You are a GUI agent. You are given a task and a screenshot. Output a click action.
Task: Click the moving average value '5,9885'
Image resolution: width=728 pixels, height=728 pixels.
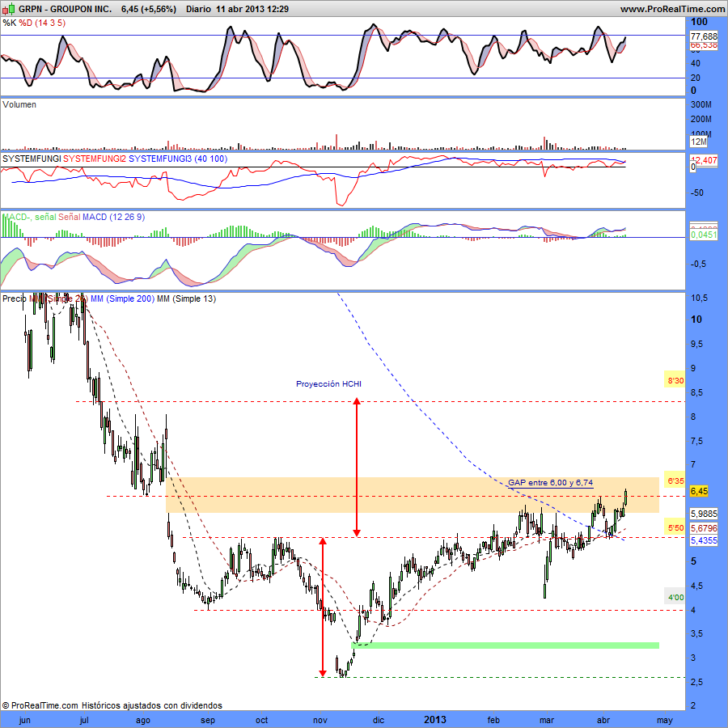click(x=704, y=514)
